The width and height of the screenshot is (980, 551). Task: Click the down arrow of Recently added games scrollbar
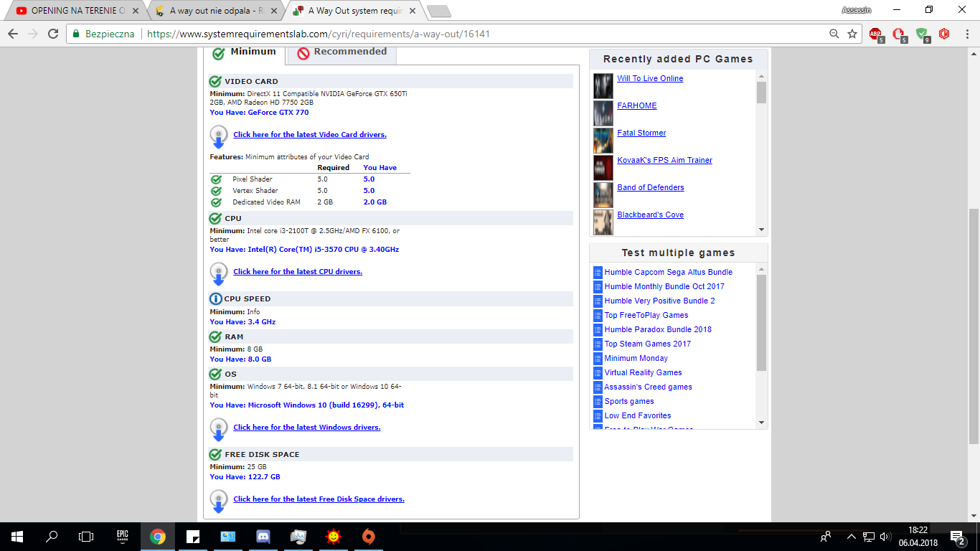(761, 230)
